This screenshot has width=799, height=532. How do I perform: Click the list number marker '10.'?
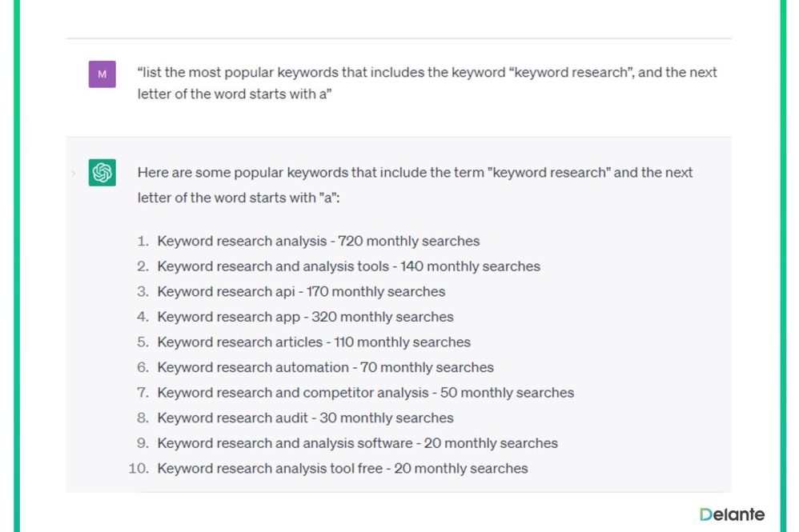click(x=139, y=469)
